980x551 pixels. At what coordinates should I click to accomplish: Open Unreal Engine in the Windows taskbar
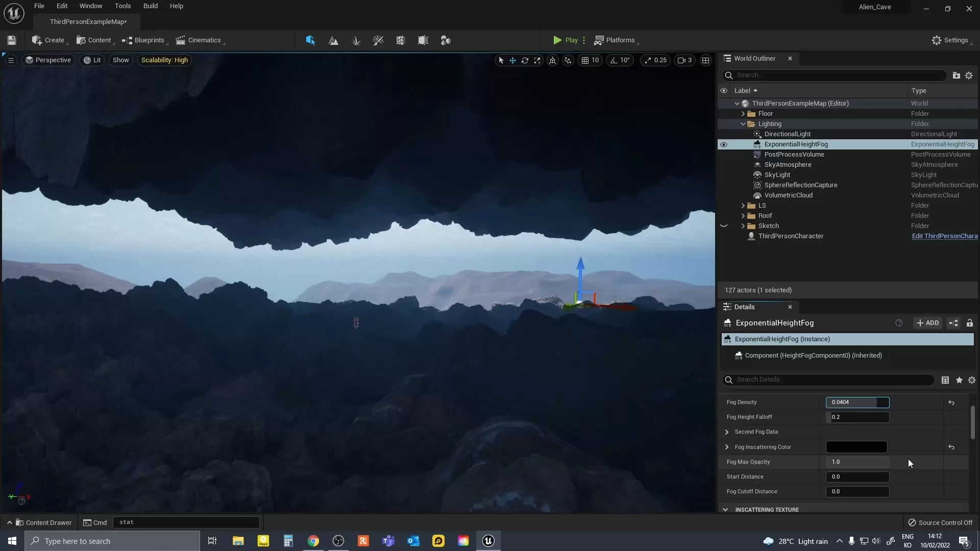488,541
